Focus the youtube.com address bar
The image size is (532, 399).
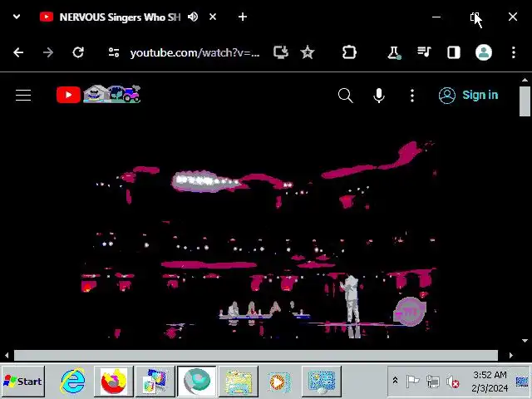tap(195, 53)
